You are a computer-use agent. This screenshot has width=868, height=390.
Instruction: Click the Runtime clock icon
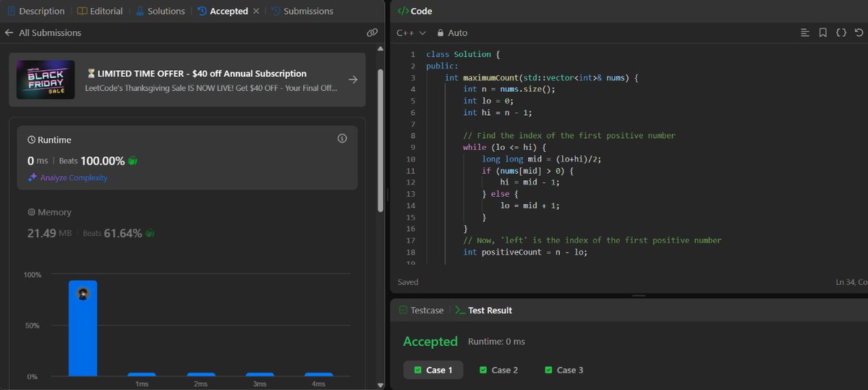tap(31, 140)
